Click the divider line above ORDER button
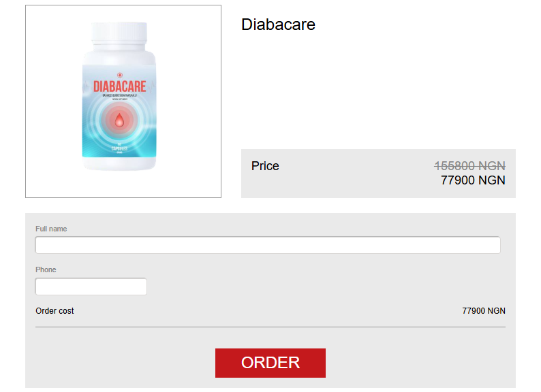 pos(270,327)
